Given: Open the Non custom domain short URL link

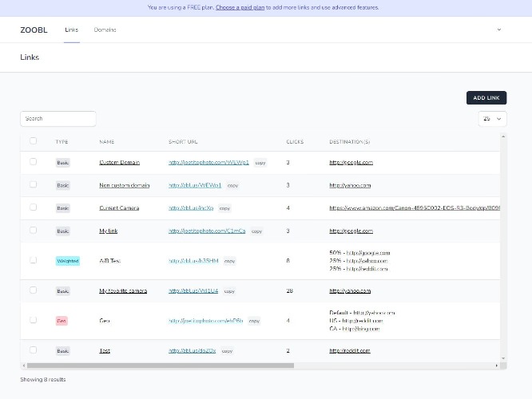Looking at the screenshot, I should coord(195,185).
